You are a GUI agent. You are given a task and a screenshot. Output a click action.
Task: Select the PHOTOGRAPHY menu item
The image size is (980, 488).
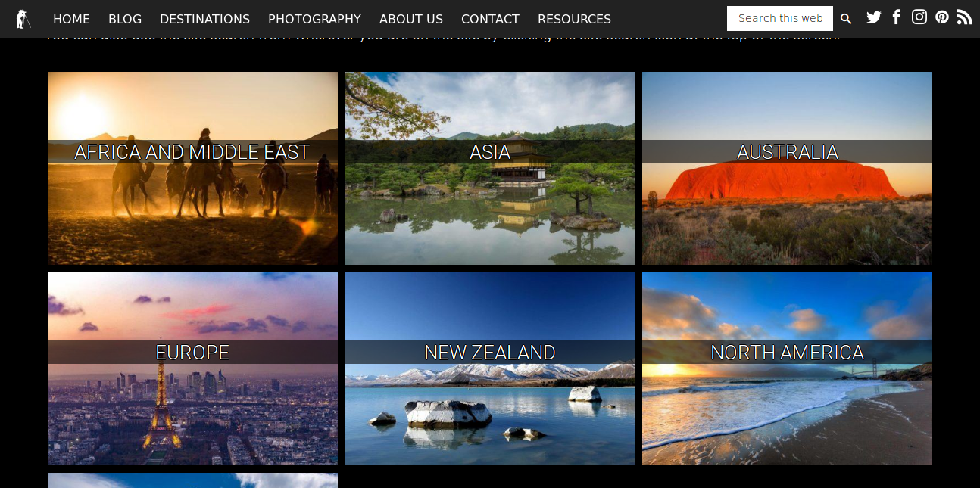click(x=314, y=19)
